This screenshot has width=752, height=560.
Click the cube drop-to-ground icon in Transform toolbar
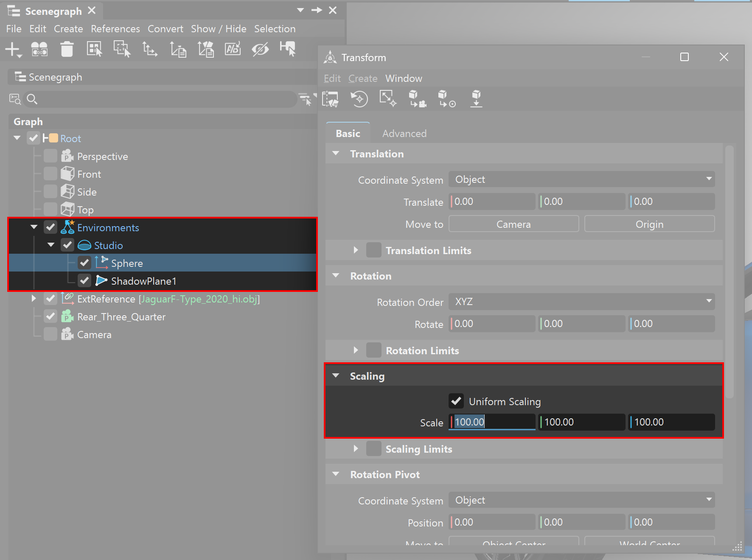pyautogui.click(x=476, y=99)
